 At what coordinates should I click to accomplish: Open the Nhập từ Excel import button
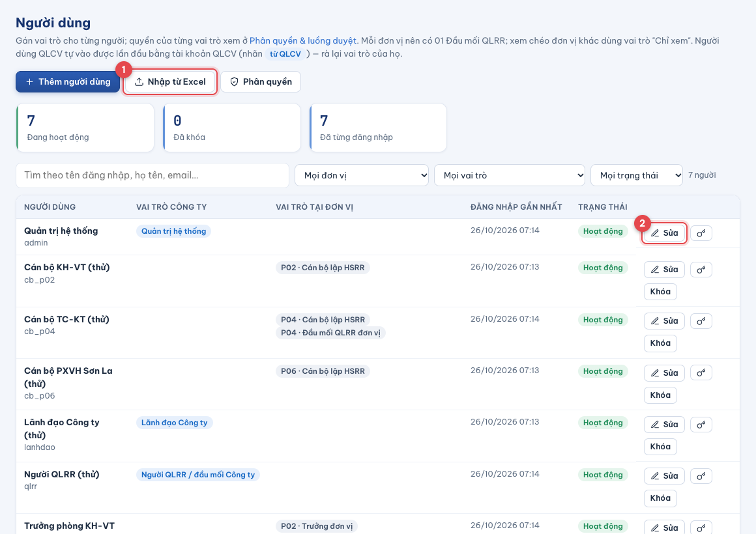(x=169, y=82)
